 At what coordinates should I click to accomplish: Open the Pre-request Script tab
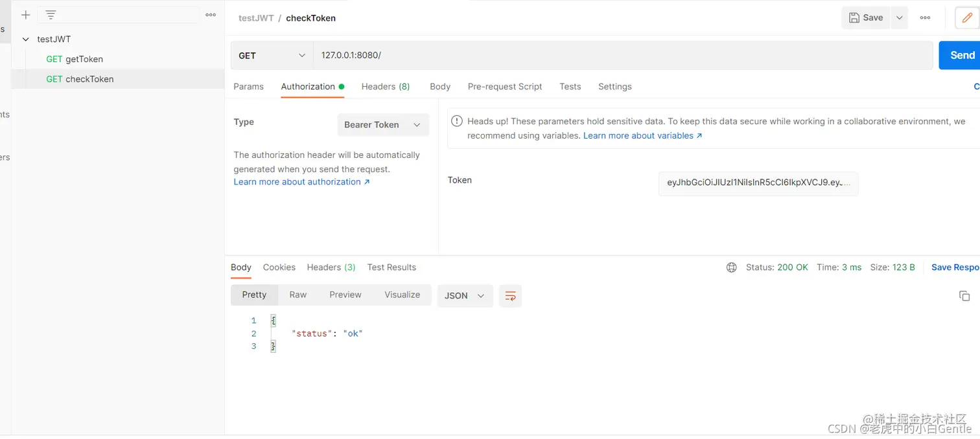(505, 87)
